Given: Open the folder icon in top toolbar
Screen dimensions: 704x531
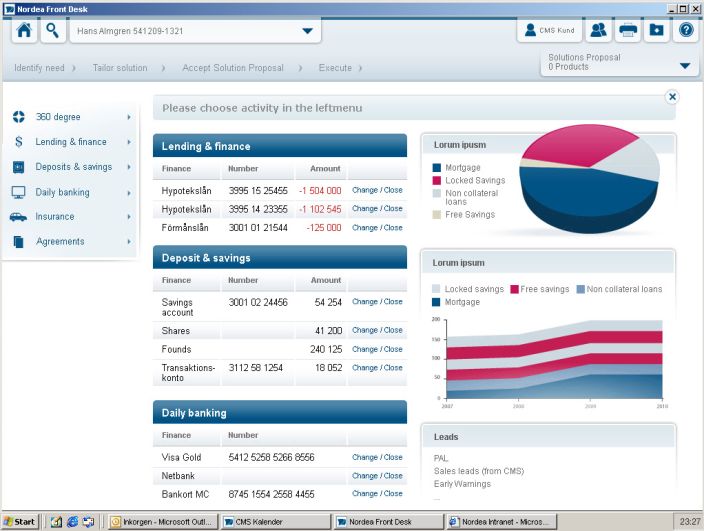Looking at the screenshot, I should pos(656,30).
